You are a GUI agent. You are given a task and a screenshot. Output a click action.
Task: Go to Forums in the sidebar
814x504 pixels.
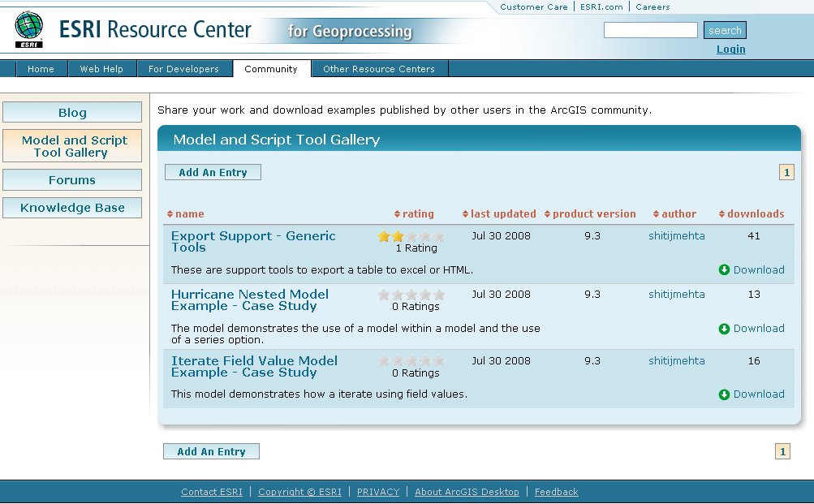72,180
